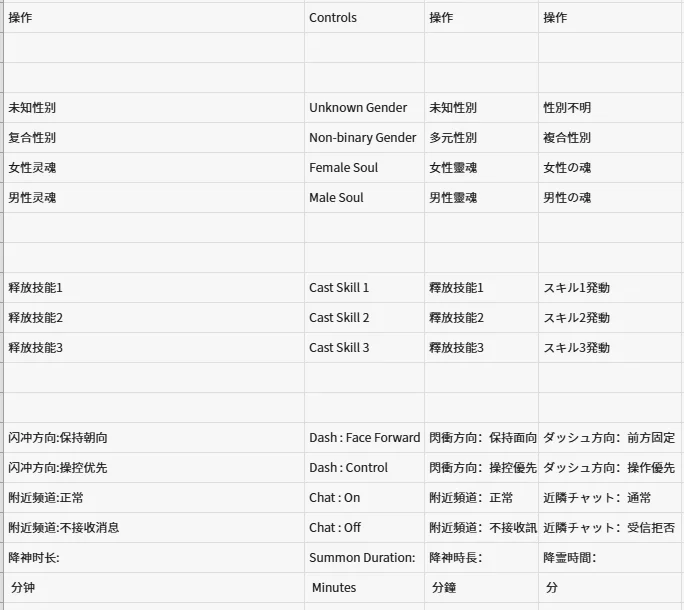Click the Japanese cell 'スキル2発動'
Screen dimensions: 684x610
click(611, 318)
